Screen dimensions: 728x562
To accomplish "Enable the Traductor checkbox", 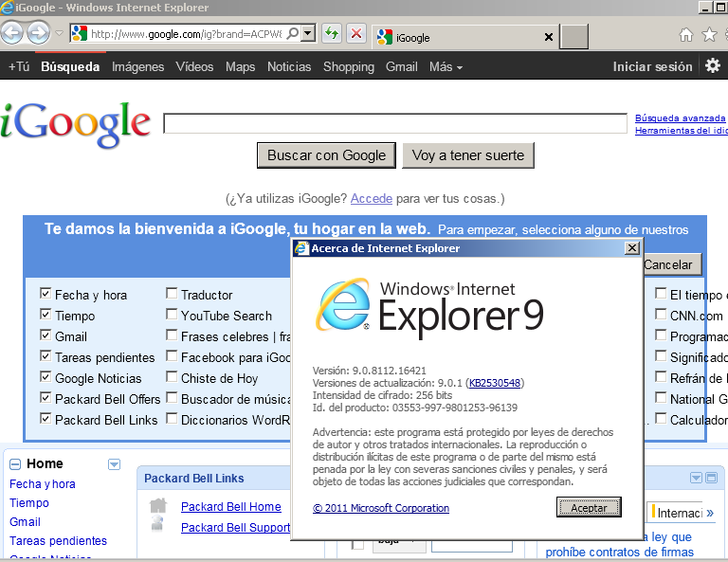I will 172,294.
